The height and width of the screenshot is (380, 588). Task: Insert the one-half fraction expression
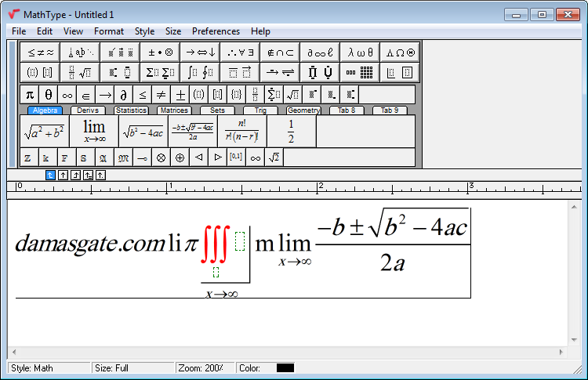(292, 132)
